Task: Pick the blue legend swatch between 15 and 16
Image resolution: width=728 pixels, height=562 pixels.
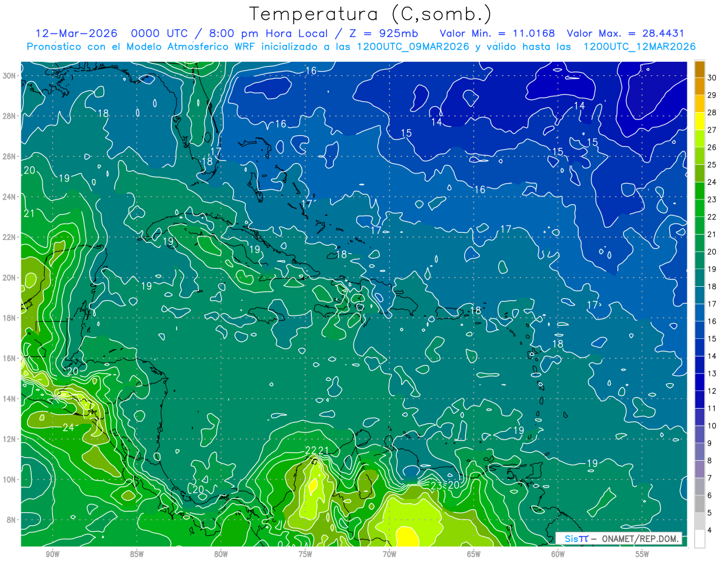Action: [x=699, y=330]
